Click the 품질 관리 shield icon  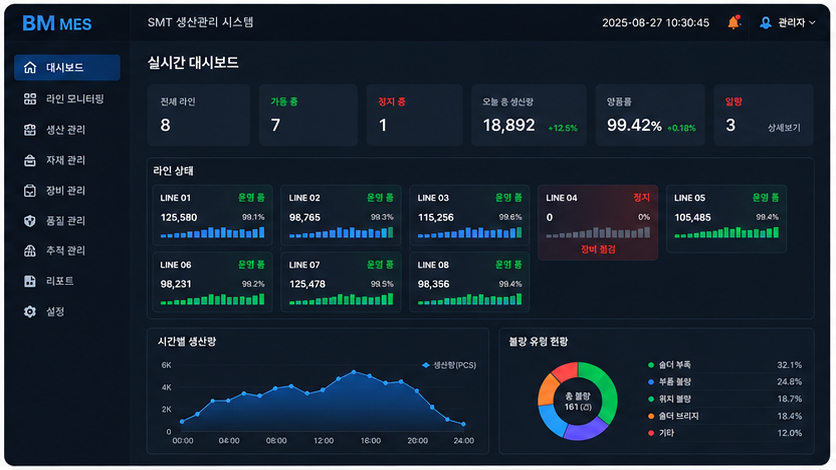point(30,221)
